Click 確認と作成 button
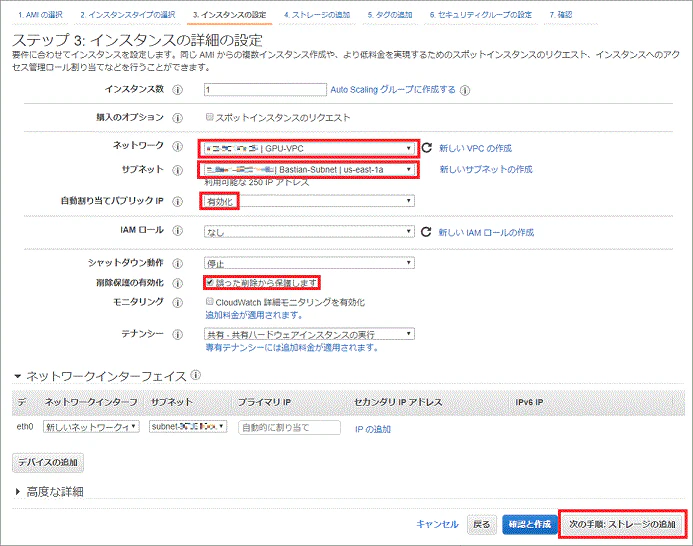Screen dimensions: 693x546 click(x=530, y=524)
